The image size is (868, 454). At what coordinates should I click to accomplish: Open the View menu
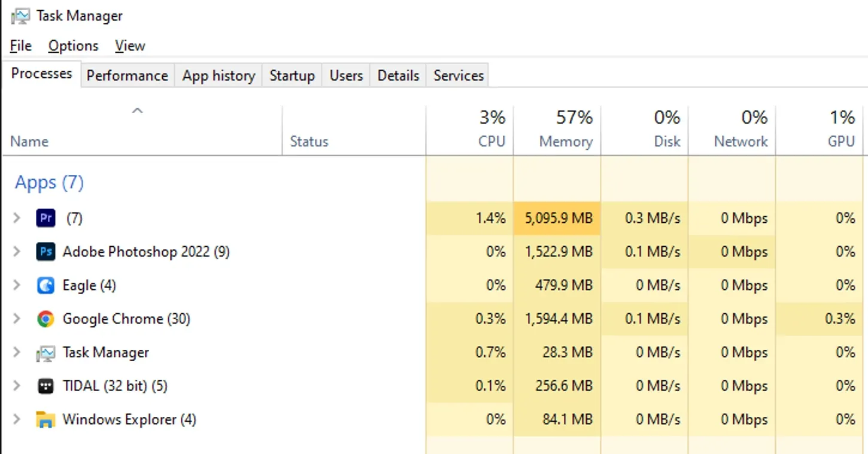coord(130,46)
